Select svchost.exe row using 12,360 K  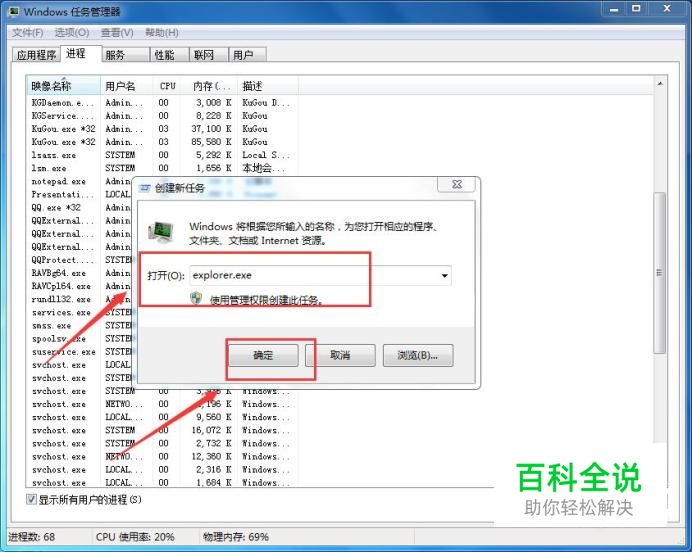(161, 457)
